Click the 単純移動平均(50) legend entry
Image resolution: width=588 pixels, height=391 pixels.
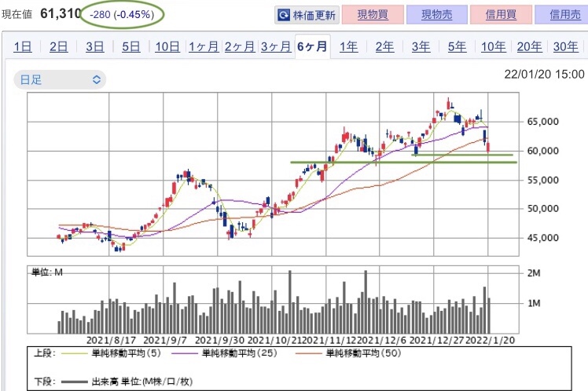(x=348, y=353)
